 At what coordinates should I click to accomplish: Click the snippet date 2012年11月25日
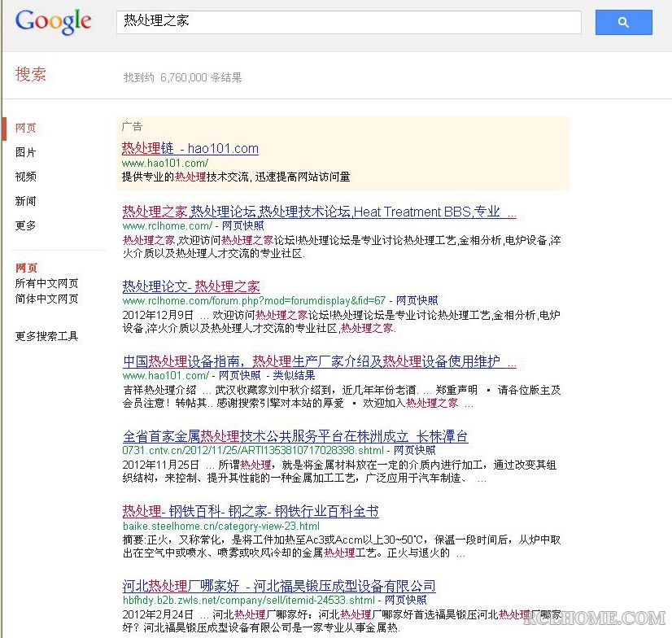click(161, 465)
